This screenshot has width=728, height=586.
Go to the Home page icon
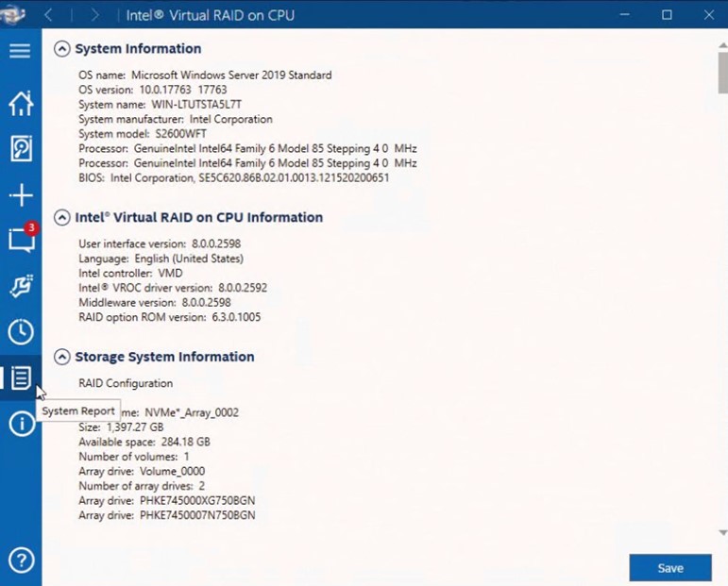[21, 103]
